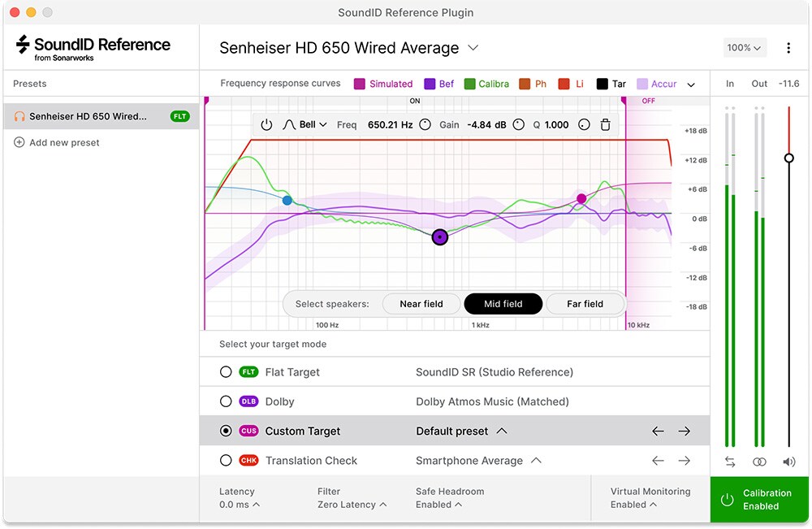Select the Far field speaker tab
The height and width of the screenshot is (529, 812).
pyautogui.click(x=585, y=304)
